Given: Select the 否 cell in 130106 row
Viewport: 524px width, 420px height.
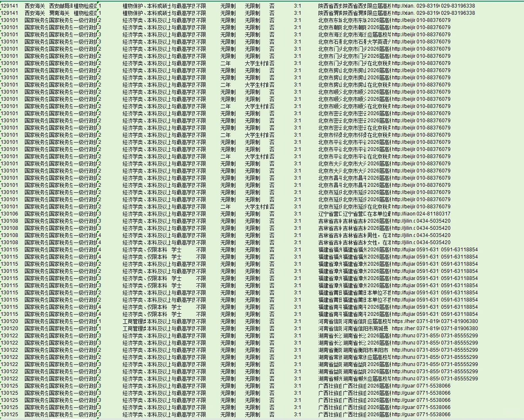Looking at the screenshot, I should (x=272, y=214).
